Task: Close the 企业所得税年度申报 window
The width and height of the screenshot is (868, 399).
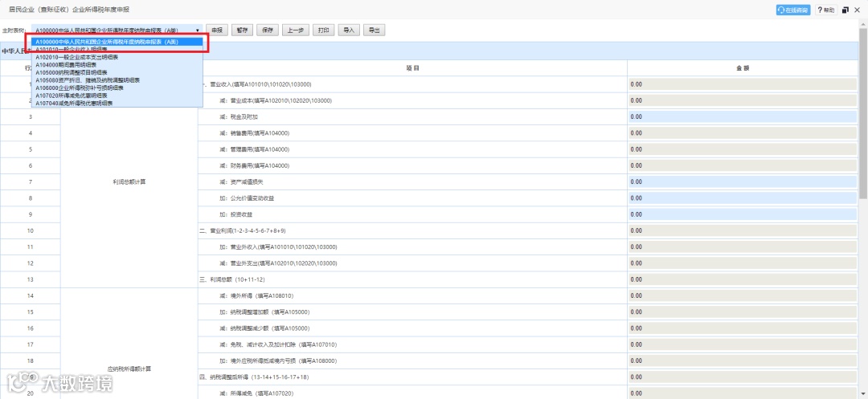Action: pos(858,10)
